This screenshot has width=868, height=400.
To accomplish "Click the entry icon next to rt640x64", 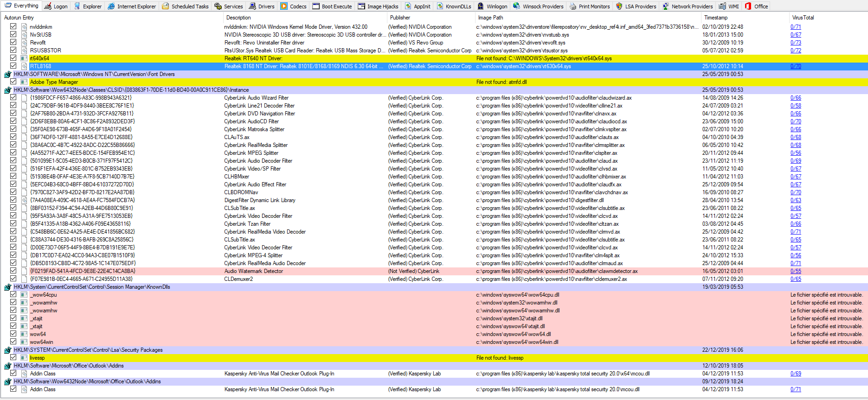I will click(24, 58).
